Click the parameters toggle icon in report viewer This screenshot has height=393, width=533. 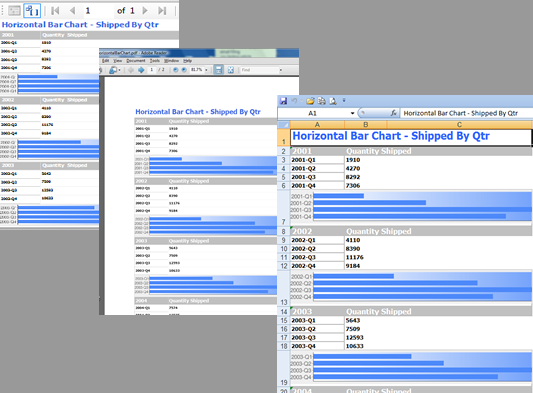(32, 11)
